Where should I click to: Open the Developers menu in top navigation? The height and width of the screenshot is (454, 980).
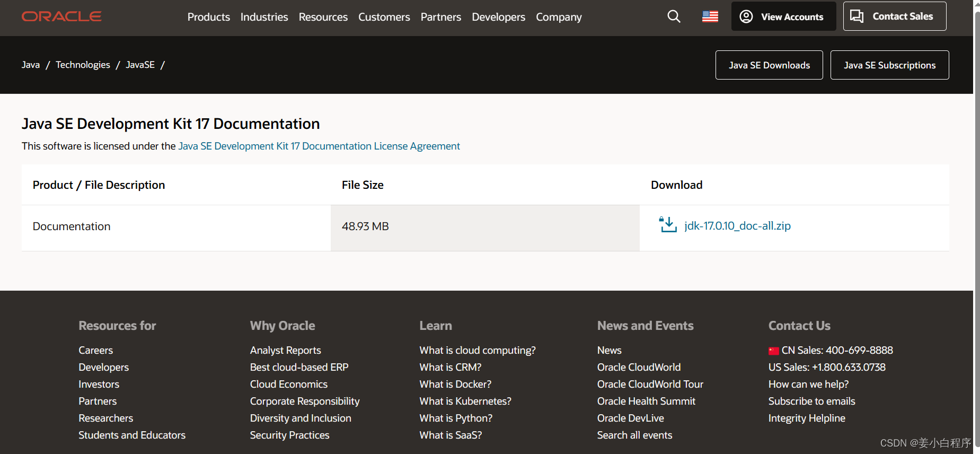click(x=499, y=17)
